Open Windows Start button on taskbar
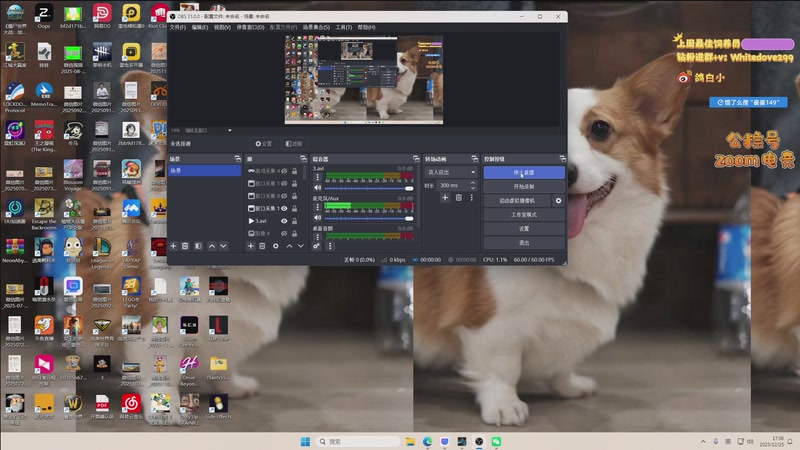The width and height of the screenshot is (800, 450). pos(305,441)
